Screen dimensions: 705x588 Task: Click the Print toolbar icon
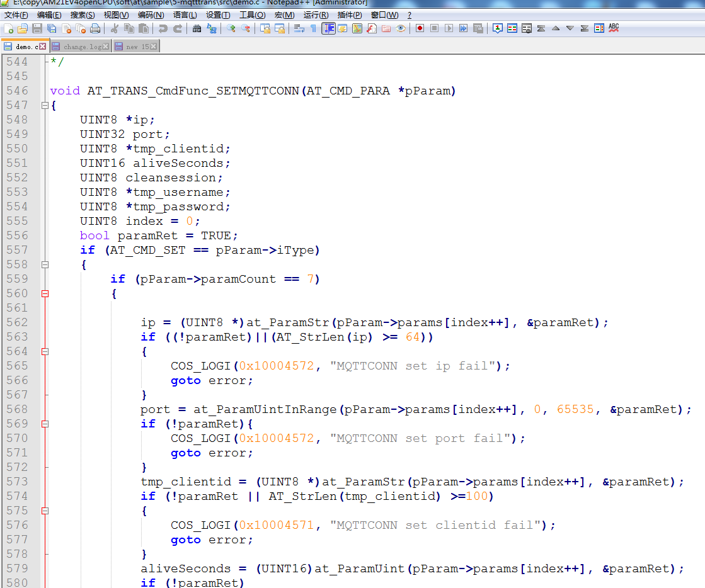(x=95, y=28)
